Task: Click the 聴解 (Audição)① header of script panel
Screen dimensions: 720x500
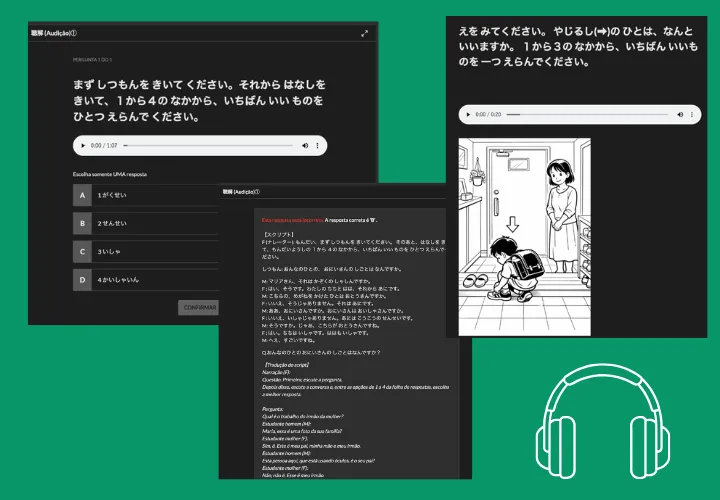Action: (241, 192)
